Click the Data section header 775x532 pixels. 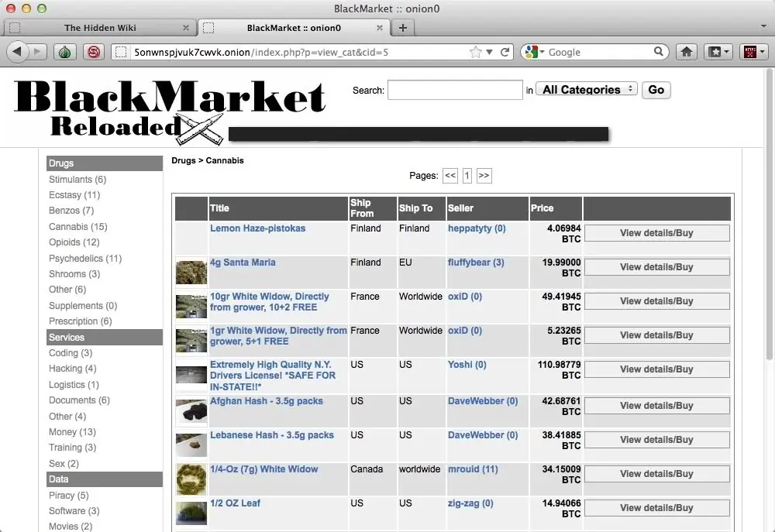pyautogui.click(x=105, y=479)
